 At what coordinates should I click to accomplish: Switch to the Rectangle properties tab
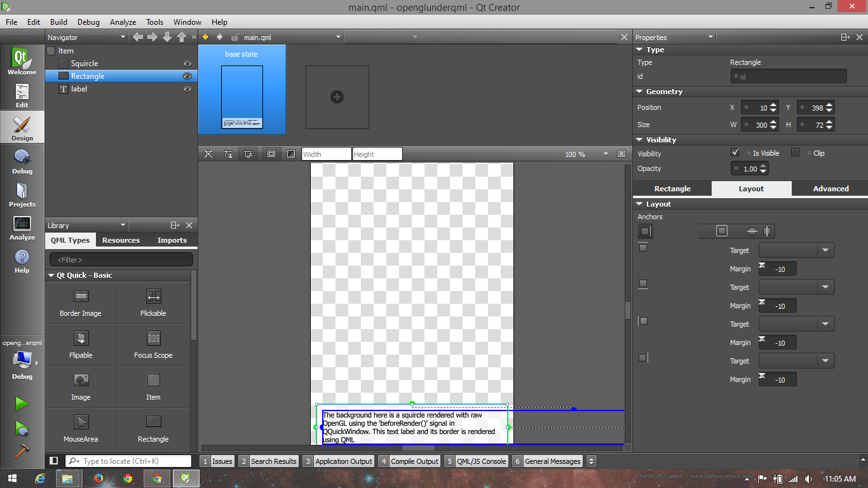pyautogui.click(x=672, y=189)
